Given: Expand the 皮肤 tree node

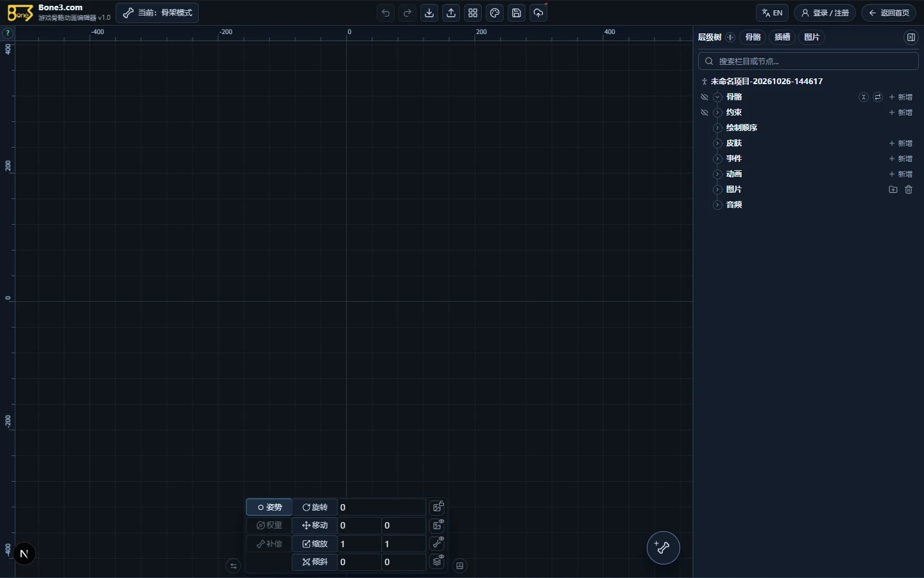Looking at the screenshot, I should point(717,143).
